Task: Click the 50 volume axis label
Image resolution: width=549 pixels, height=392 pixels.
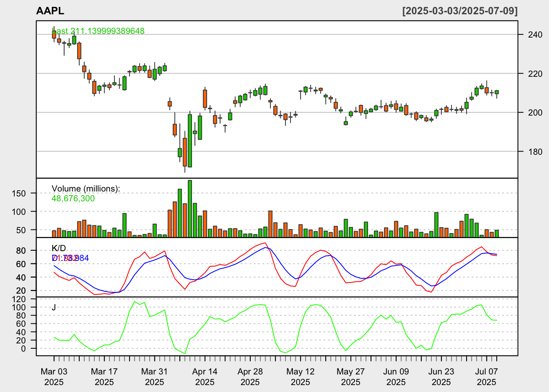Action: click(21, 230)
